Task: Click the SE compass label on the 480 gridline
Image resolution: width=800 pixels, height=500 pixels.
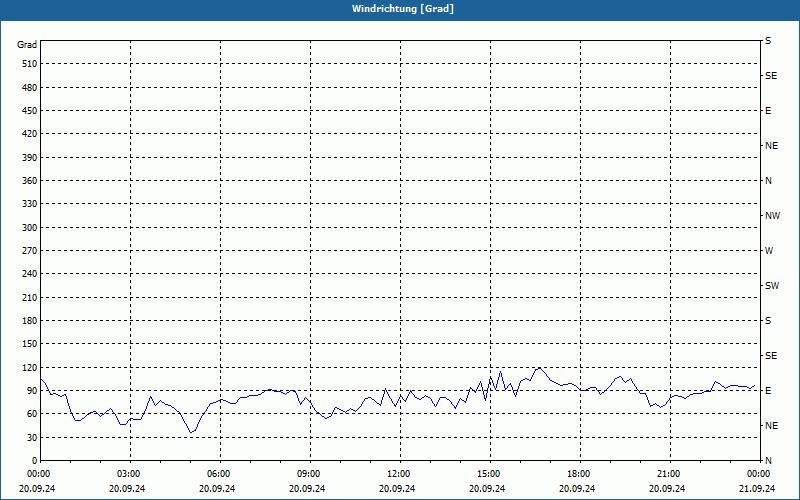Action: click(x=771, y=76)
